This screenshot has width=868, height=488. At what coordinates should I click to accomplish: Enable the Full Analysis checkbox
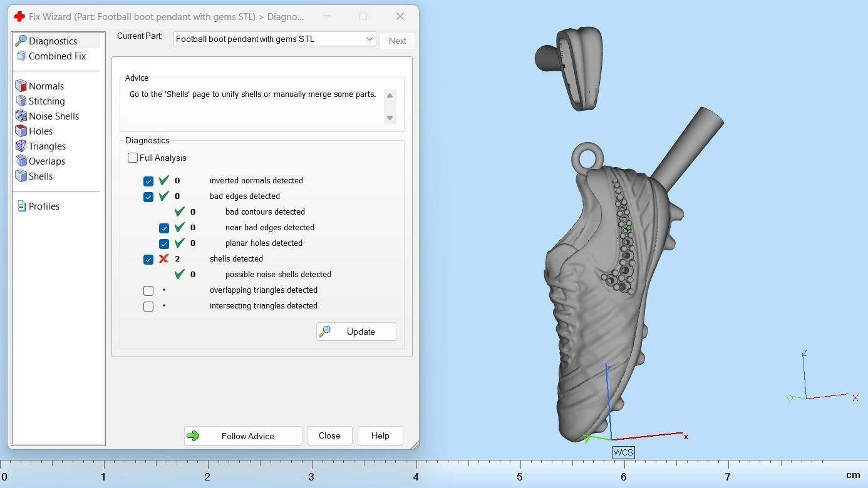click(x=133, y=158)
